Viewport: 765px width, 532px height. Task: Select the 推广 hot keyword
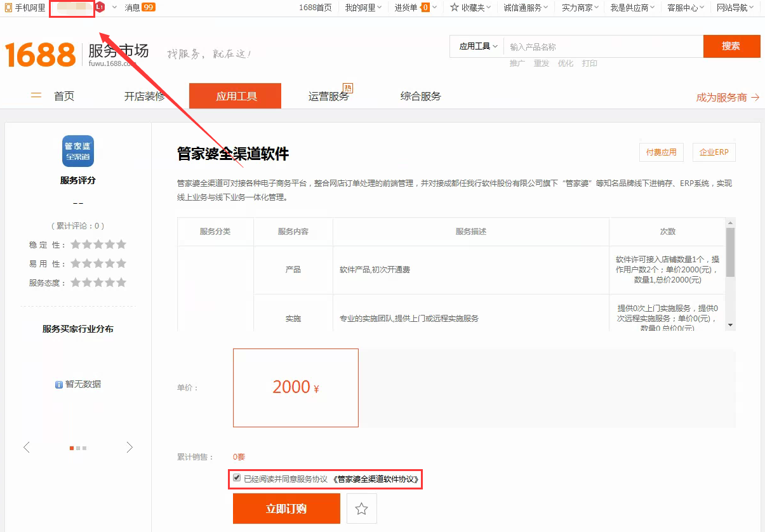(517, 63)
